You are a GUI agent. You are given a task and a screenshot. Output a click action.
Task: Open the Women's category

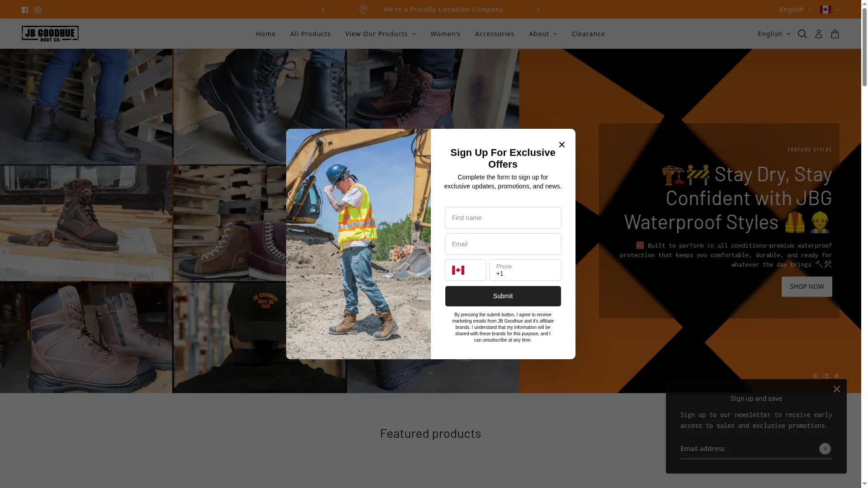[x=445, y=34]
